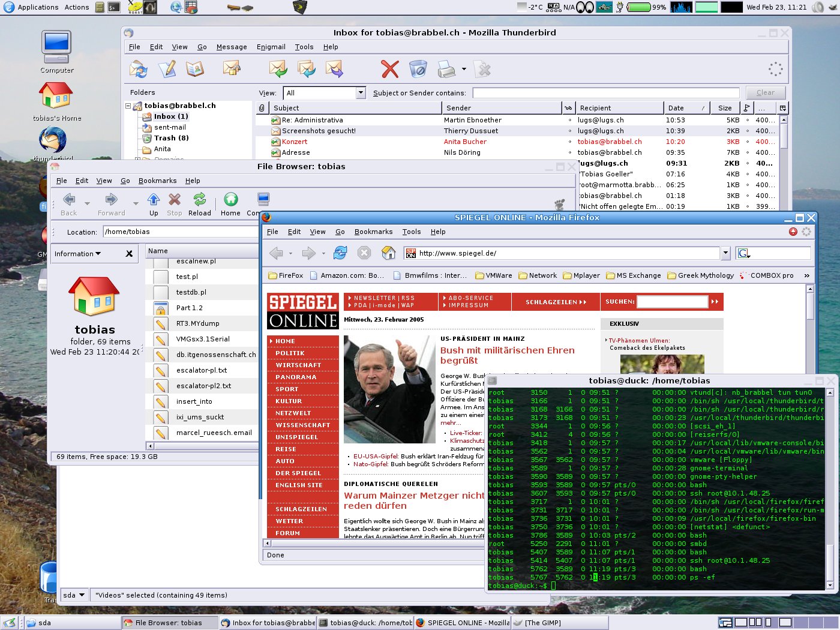Click Firefox Home page icon
The width and height of the screenshot is (840, 630).
pyautogui.click(x=388, y=253)
